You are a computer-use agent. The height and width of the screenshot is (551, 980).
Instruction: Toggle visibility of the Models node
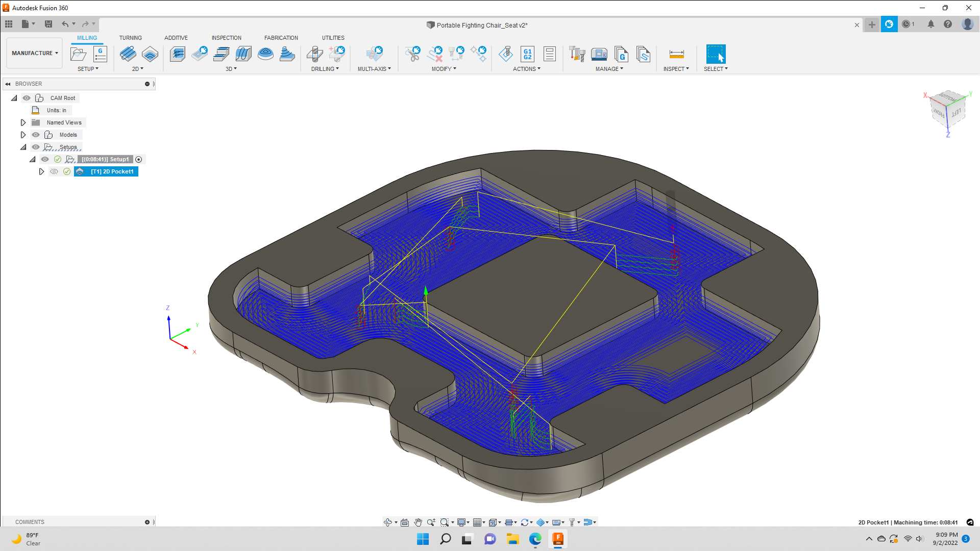tap(36, 134)
